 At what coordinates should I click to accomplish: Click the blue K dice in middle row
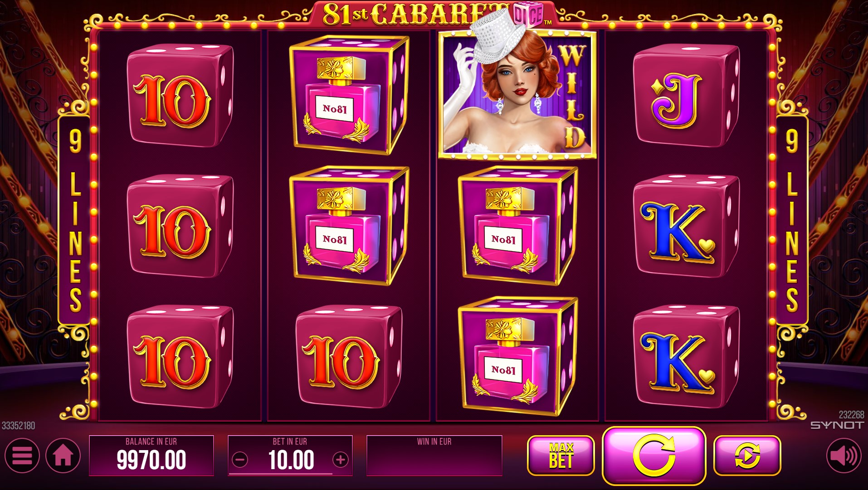click(x=686, y=226)
